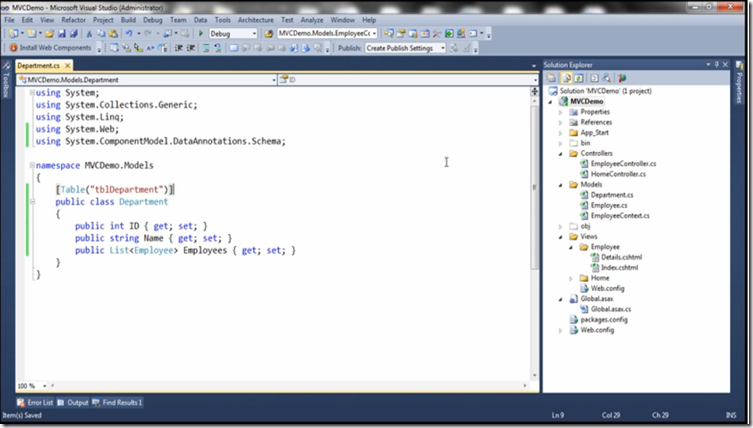Click the New Project icon
This screenshot has height=428, width=753.
14,34
